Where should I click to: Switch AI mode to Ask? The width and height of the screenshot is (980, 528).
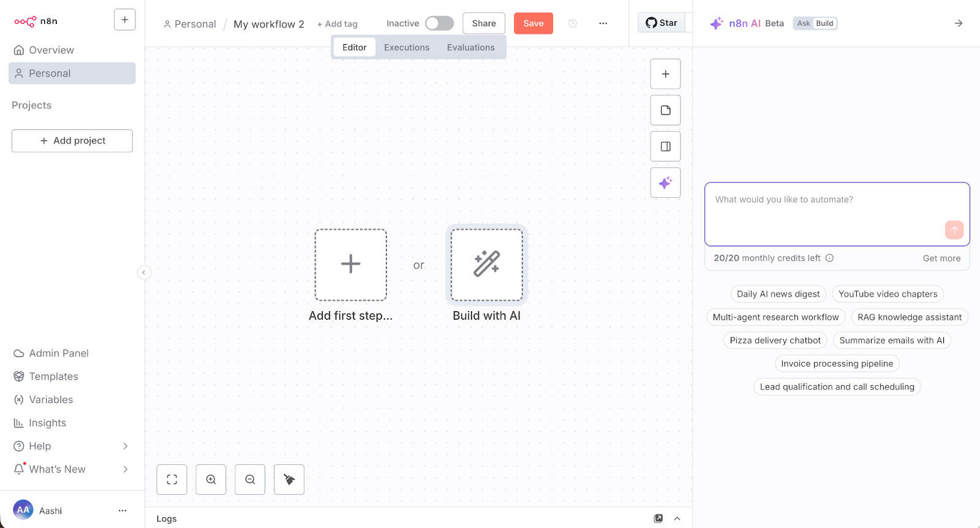[804, 23]
